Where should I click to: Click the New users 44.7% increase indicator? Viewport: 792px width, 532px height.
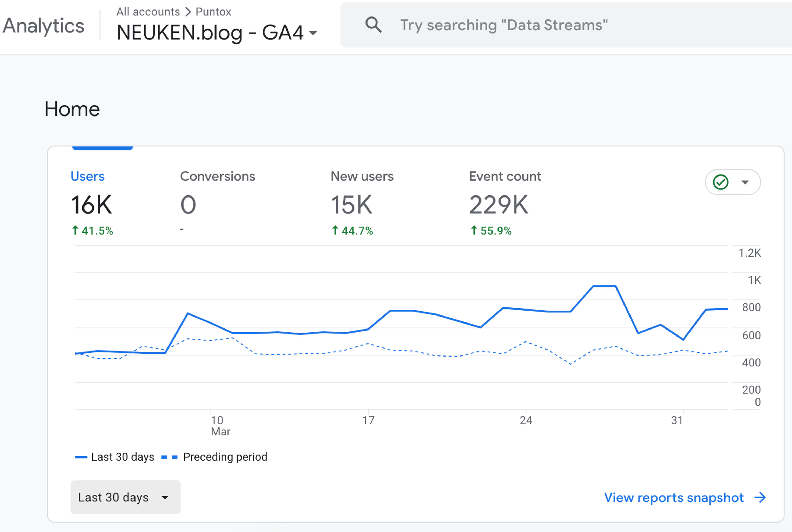pyautogui.click(x=352, y=231)
